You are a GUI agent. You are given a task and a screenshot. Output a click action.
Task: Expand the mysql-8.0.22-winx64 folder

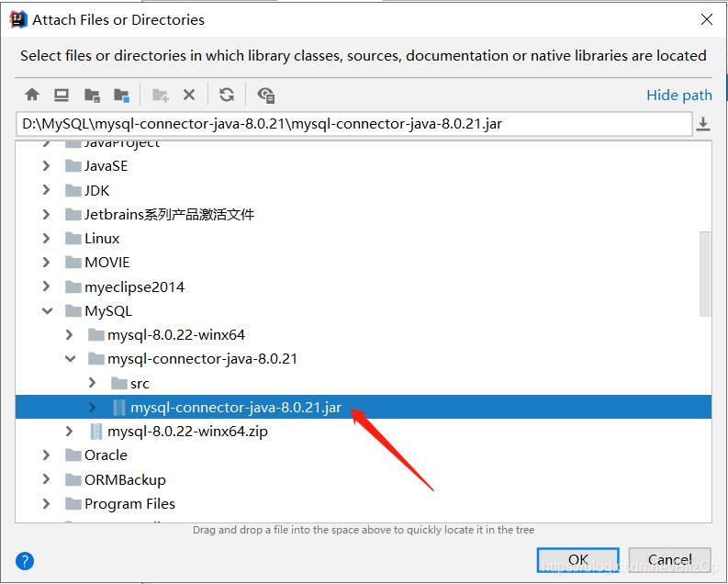click(x=69, y=335)
